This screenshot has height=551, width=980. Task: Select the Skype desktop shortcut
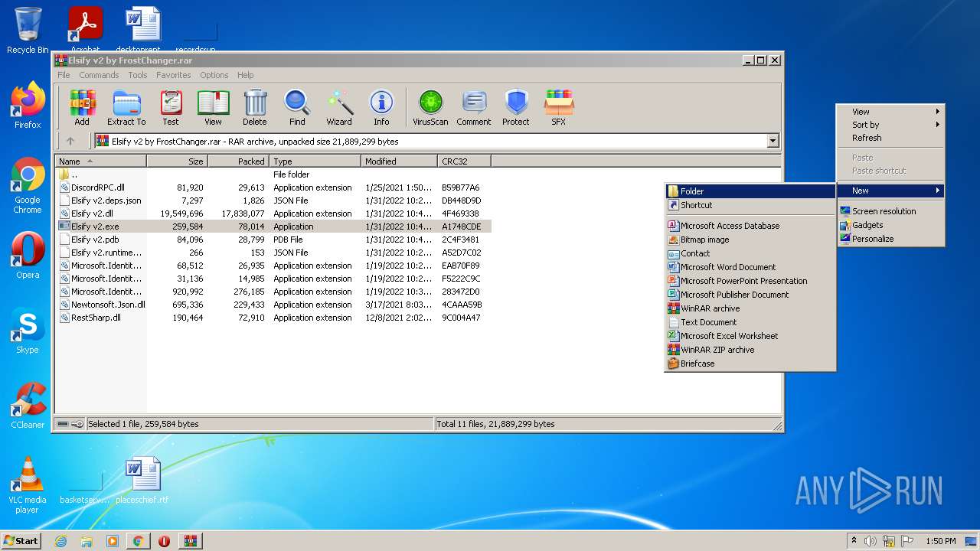point(28,331)
